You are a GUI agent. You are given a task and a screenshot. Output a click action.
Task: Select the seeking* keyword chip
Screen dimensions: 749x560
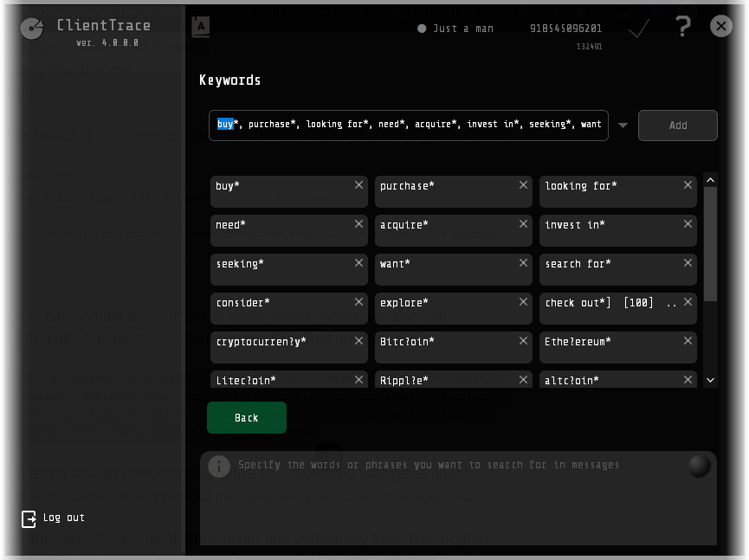[289, 269]
